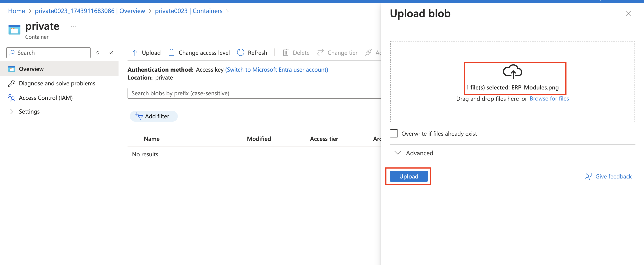
Task: Click the Acquire lease icon
Action: click(368, 53)
